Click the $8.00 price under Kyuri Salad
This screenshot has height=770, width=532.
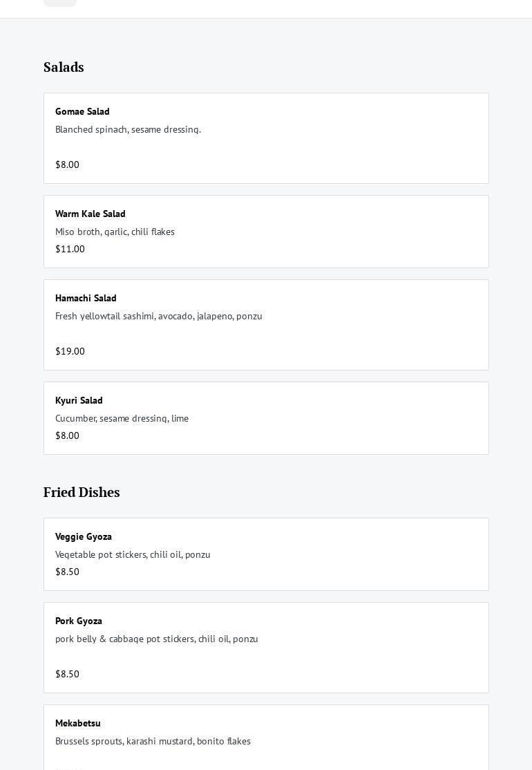67,435
